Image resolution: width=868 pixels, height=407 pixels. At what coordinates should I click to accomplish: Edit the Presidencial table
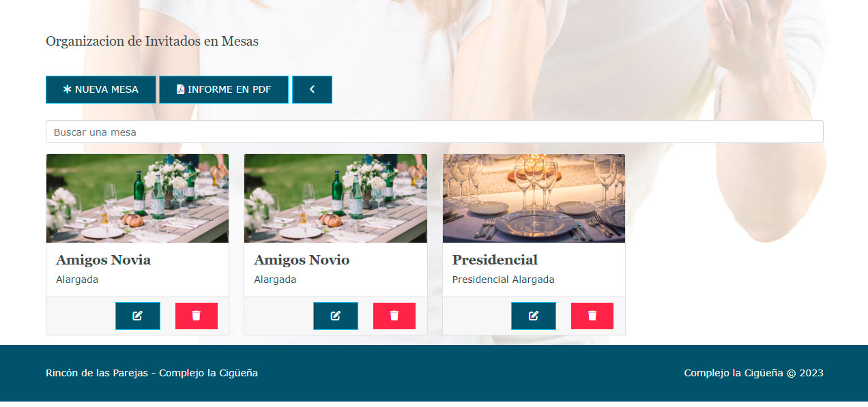coord(534,316)
